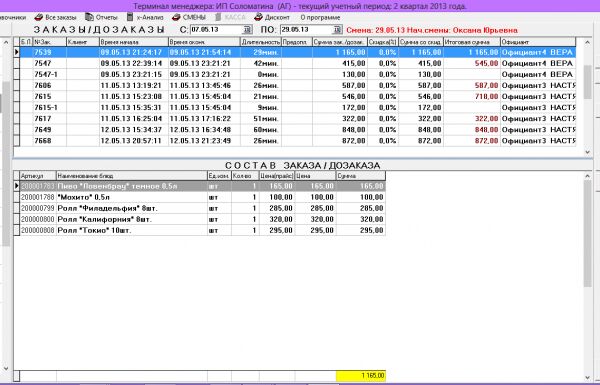This screenshot has width=600, height=385.
Task: Click the Наименование блюд column header
Action: pyautogui.click(x=132, y=176)
